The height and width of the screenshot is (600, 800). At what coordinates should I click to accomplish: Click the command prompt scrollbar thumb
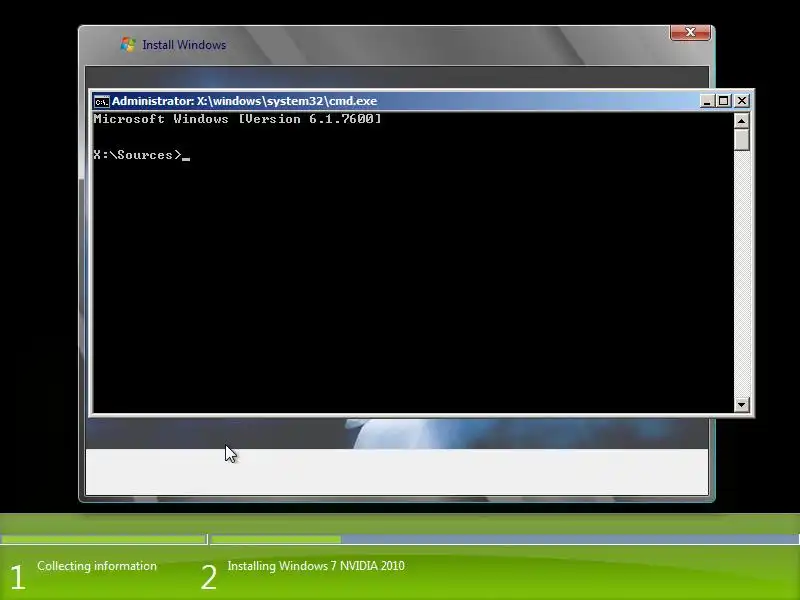tap(741, 139)
